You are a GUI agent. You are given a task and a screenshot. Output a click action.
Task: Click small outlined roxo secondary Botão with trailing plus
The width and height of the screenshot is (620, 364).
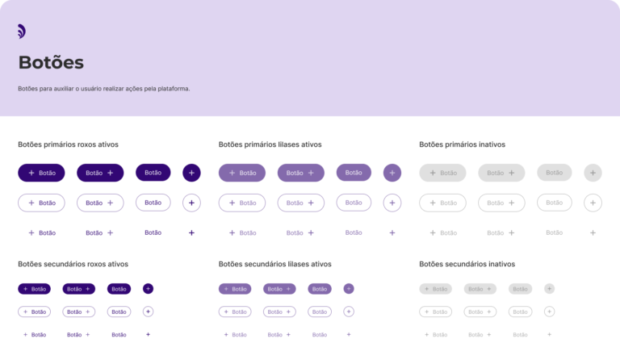point(79,312)
